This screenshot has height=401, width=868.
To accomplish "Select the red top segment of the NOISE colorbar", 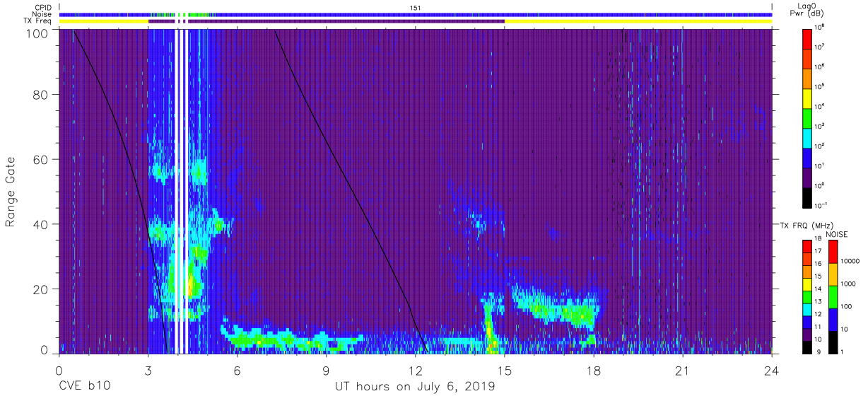I will point(833,252).
